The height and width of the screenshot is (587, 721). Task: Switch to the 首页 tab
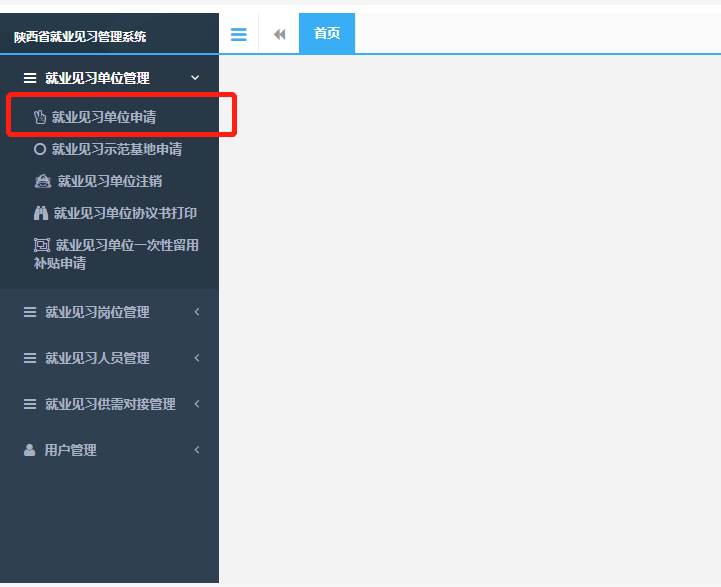point(327,33)
